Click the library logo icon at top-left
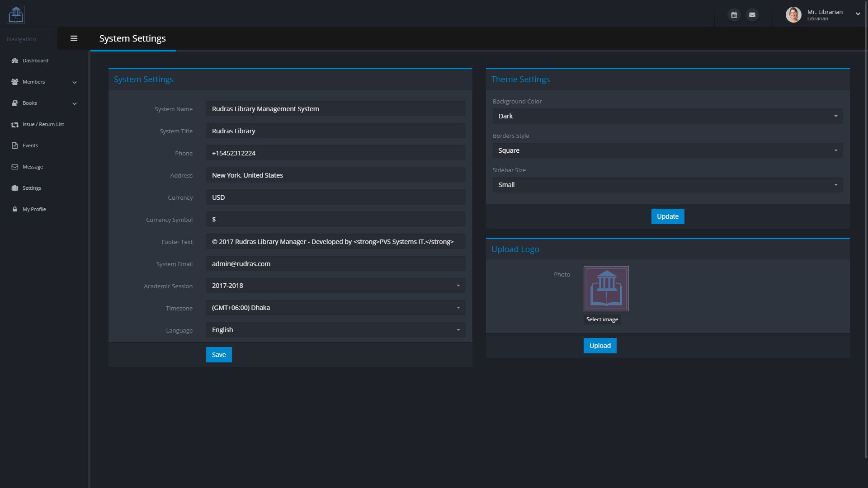868x488 pixels. (16, 15)
